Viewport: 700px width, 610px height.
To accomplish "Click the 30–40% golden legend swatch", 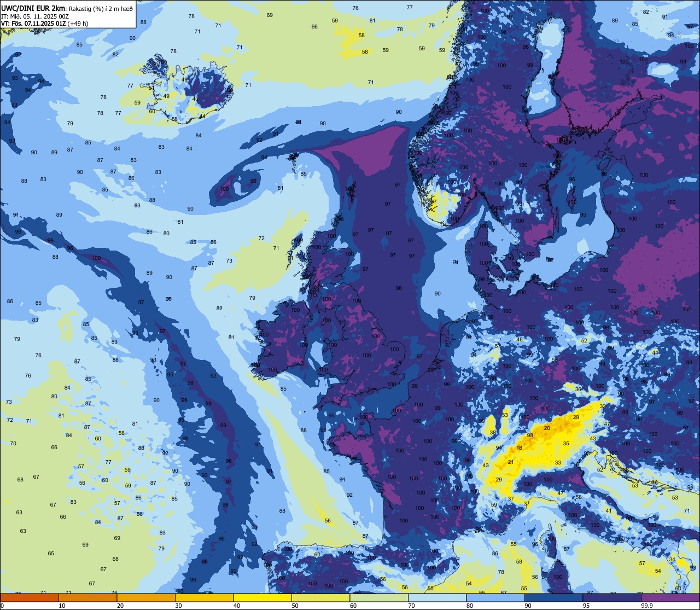I will pyautogui.click(x=204, y=598).
